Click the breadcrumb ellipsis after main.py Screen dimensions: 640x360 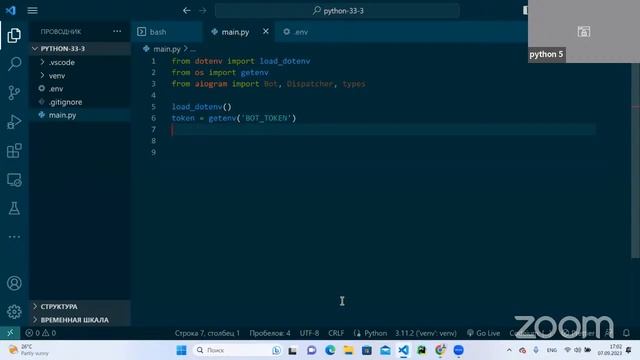(193, 49)
